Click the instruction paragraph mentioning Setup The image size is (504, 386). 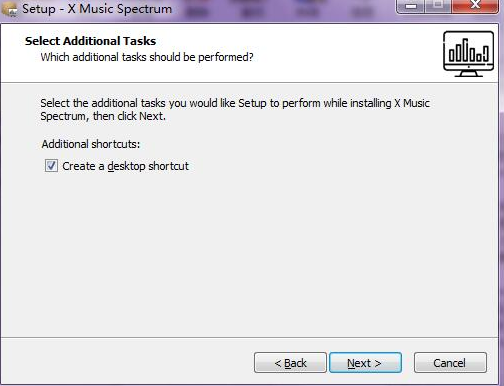(235, 110)
